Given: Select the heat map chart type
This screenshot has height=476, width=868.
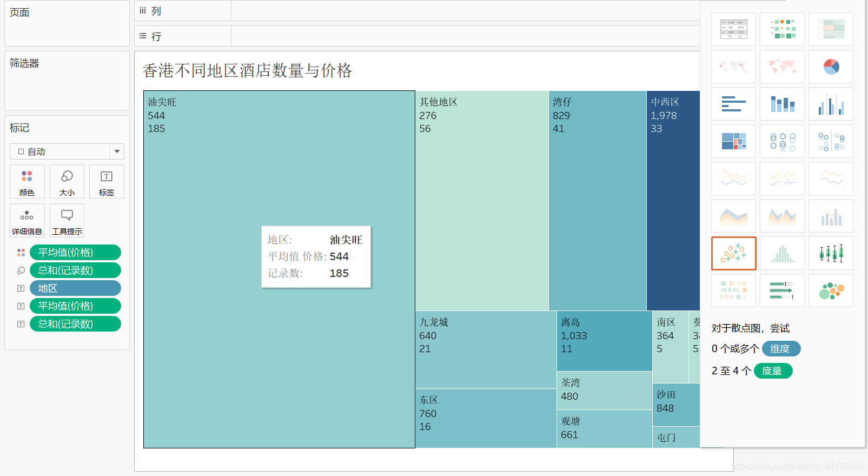Looking at the screenshot, I should click(x=782, y=29).
